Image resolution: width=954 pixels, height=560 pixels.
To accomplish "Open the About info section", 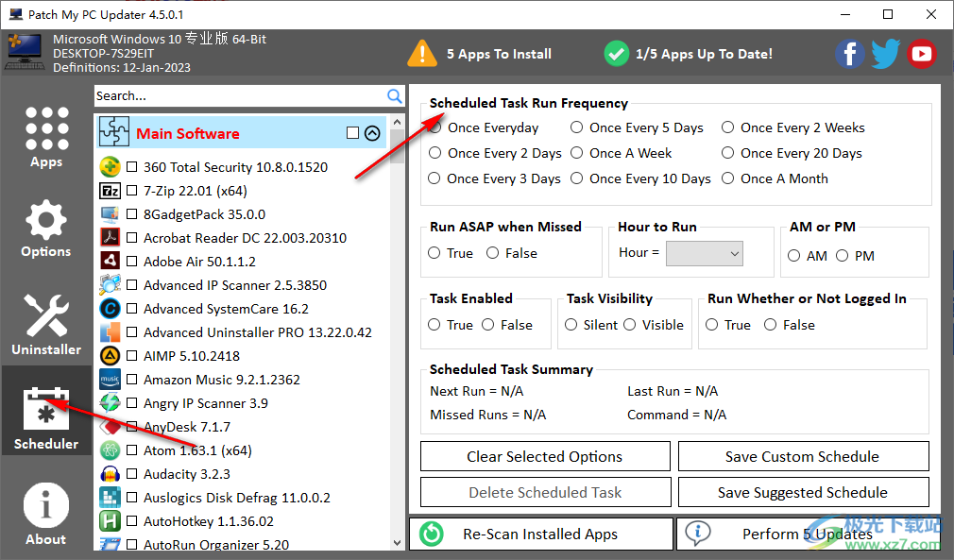I will (x=46, y=515).
